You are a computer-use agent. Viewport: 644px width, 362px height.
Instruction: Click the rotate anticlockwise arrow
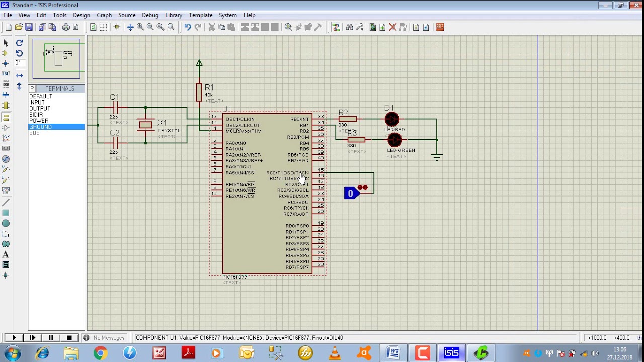19,53
